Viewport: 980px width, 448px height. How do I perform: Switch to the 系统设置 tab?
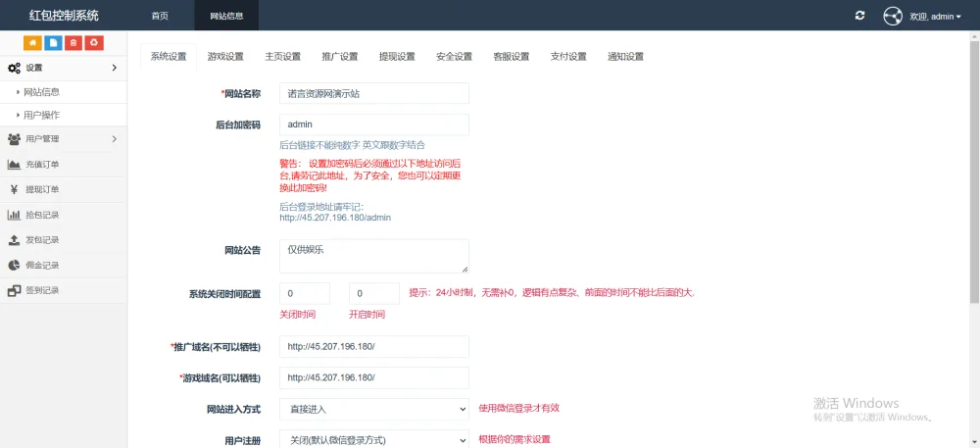click(x=169, y=56)
